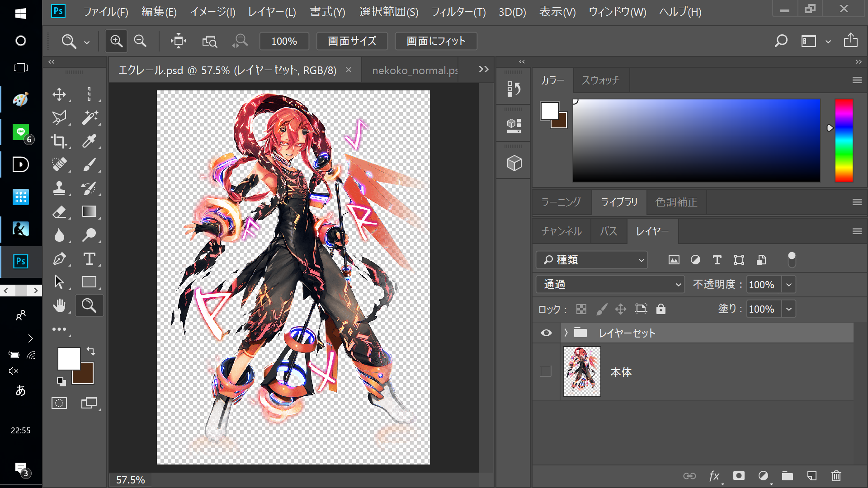Select the Magic Wand tool
The image size is (868, 488).
click(x=89, y=117)
